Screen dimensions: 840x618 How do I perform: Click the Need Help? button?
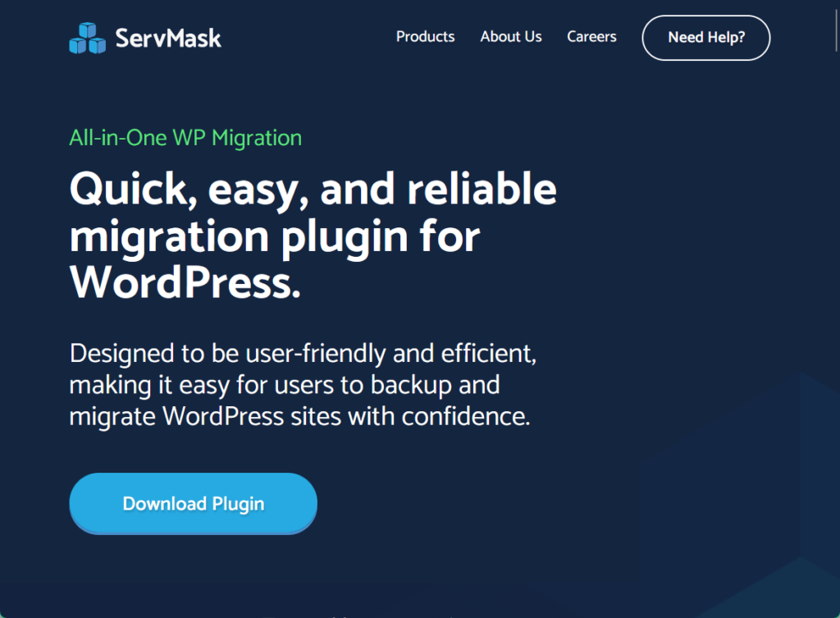pos(706,38)
